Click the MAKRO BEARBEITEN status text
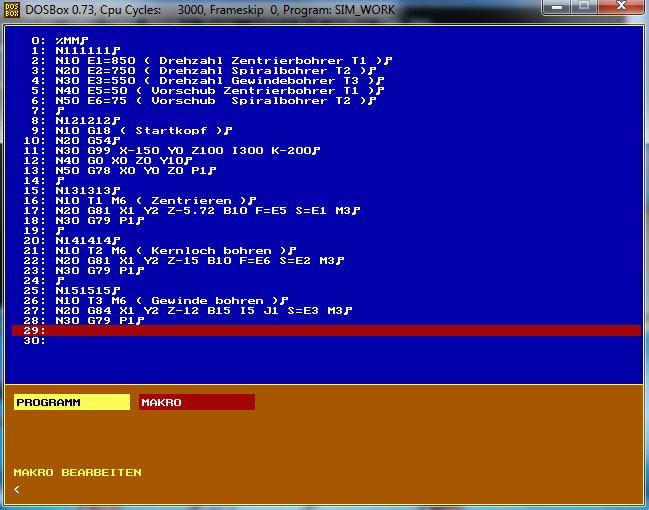Image resolution: width=649 pixels, height=510 pixels. 77,472
